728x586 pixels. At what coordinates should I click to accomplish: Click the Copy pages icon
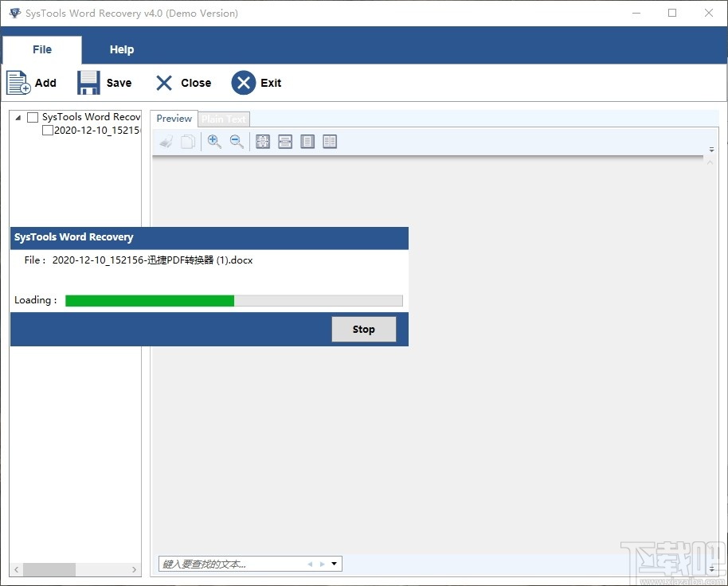188,141
